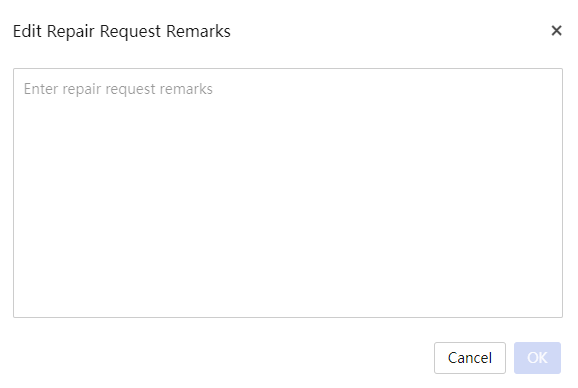Submit remarks via OK

coord(537,358)
